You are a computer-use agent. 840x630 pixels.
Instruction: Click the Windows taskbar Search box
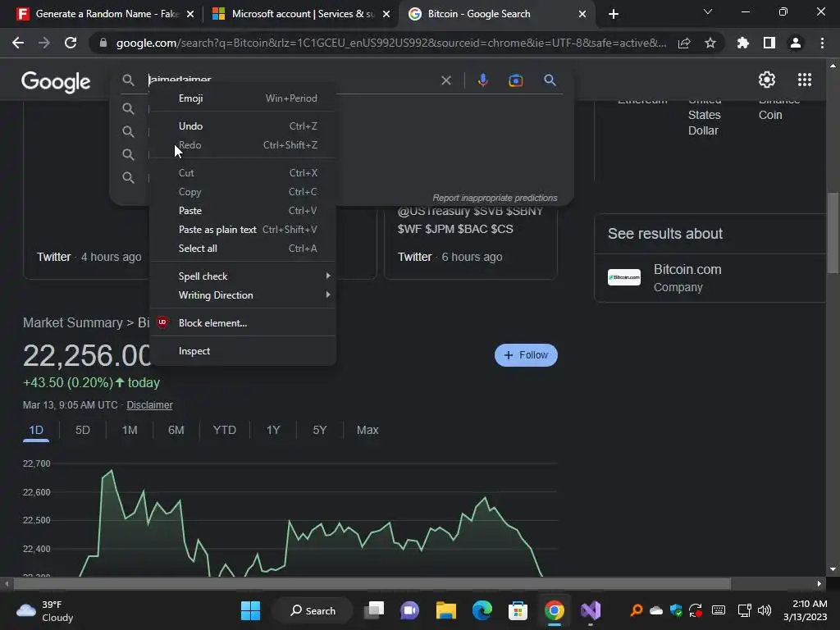pos(313,610)
